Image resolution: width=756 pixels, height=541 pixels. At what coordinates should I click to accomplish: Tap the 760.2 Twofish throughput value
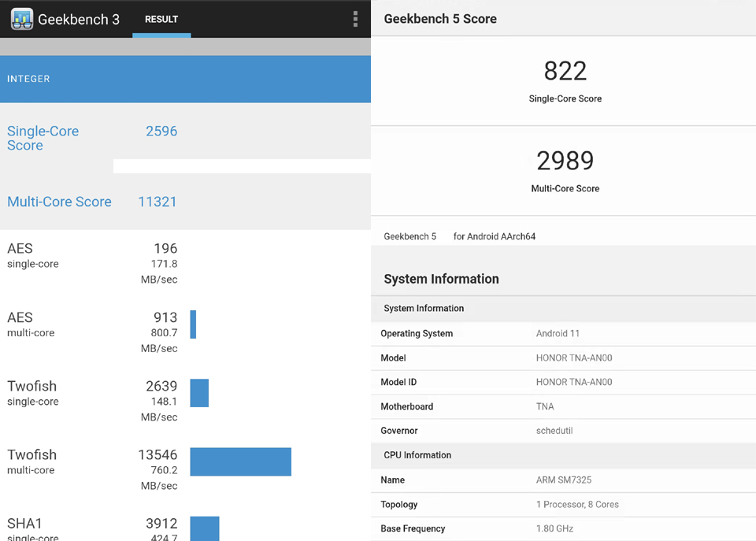164,470
